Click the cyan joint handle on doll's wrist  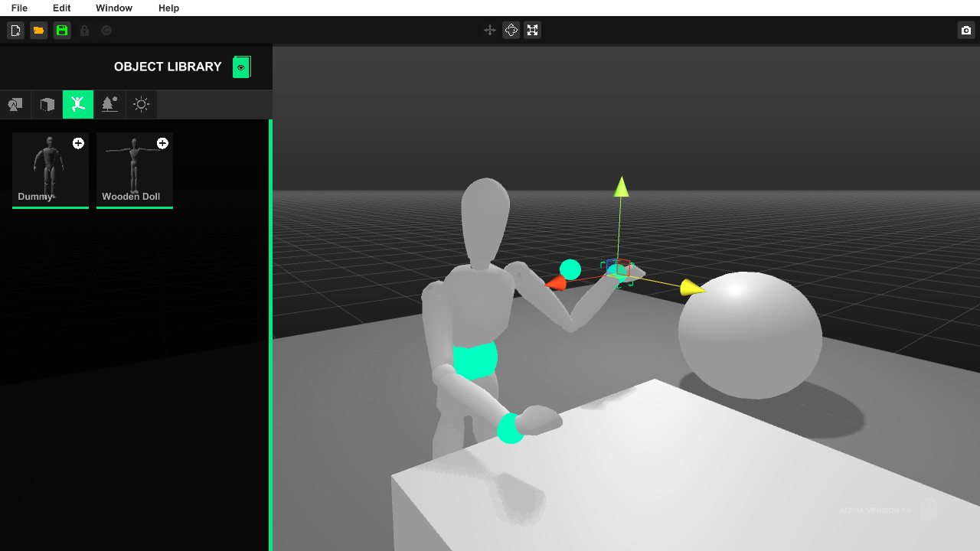[x=510, y=429]
